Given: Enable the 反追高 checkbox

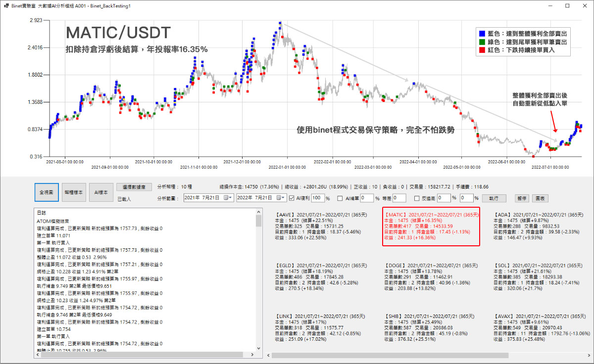Looking at the screenshot, I should pyautogui.click(x=417, y=198).
